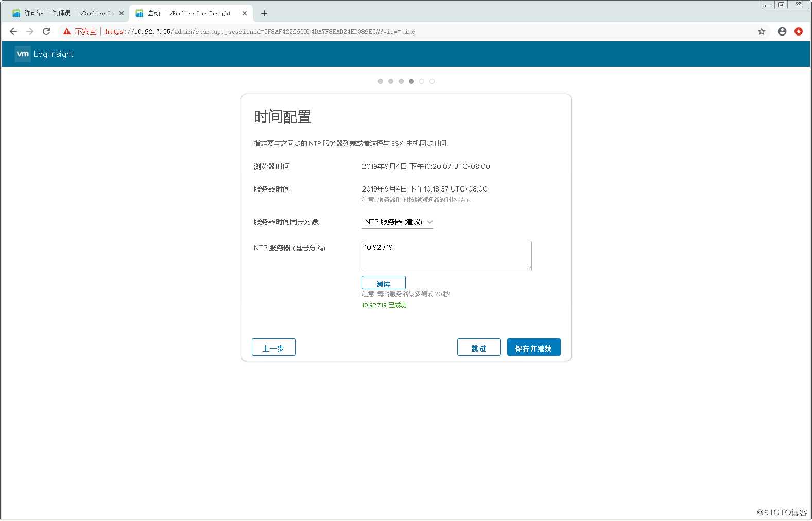The width and height of the screenshot is (812, 521).
Task: Click the 服务器时间 label
Action: [272, 189]
